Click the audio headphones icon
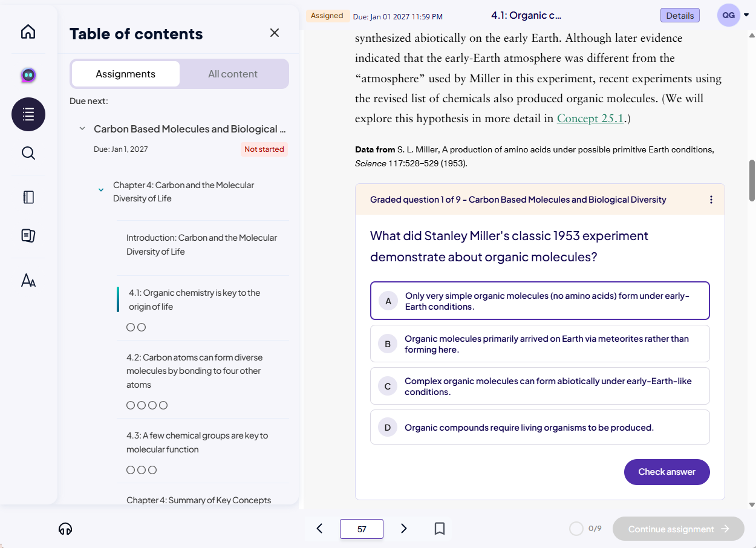 tap(65, 529)
